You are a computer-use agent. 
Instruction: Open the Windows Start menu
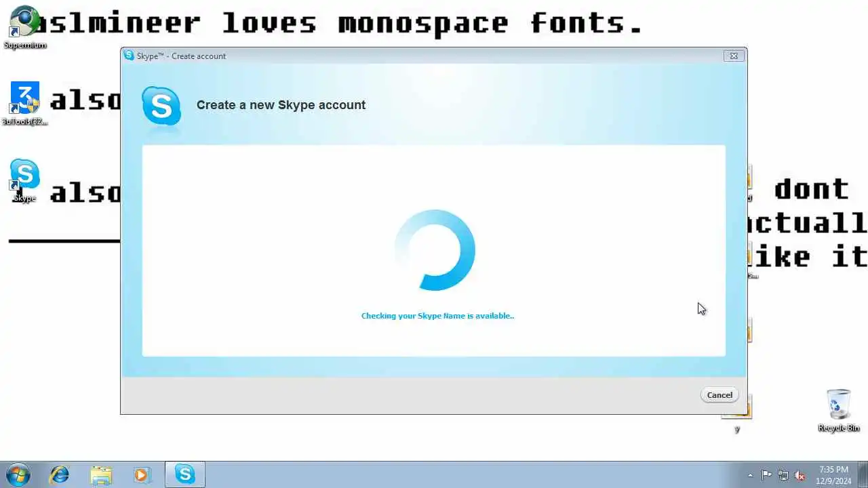point(18,474)
